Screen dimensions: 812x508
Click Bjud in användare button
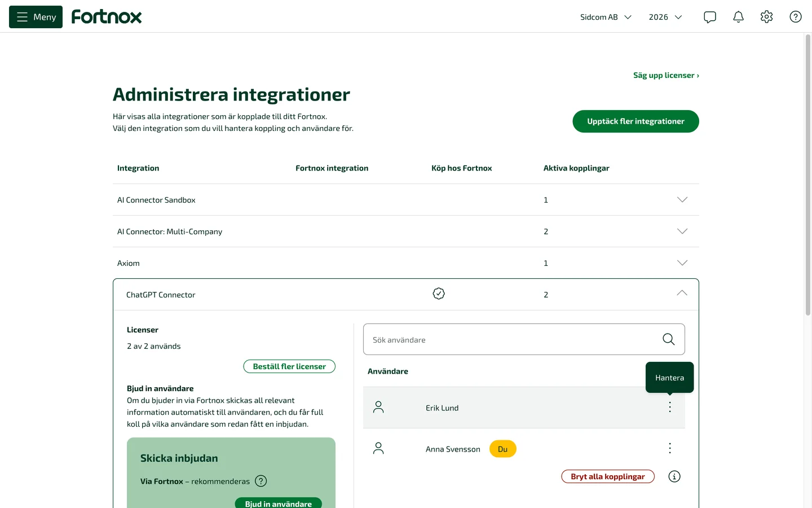tap(279, 503)
